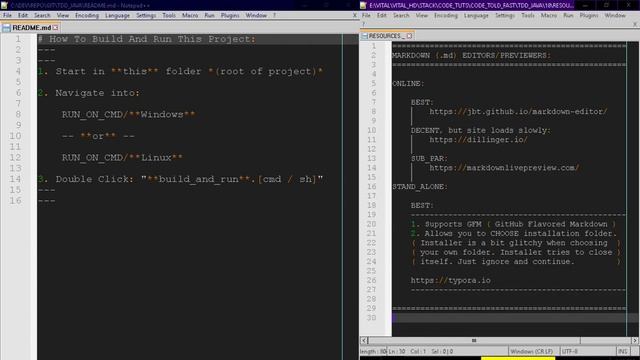
Task: Click the "Navigate into:" line
Action: [89, 93]
